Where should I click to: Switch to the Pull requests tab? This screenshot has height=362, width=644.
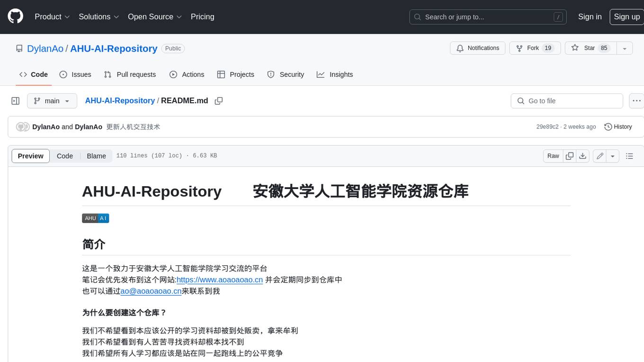pyautogui.click(x=130, y=74)
